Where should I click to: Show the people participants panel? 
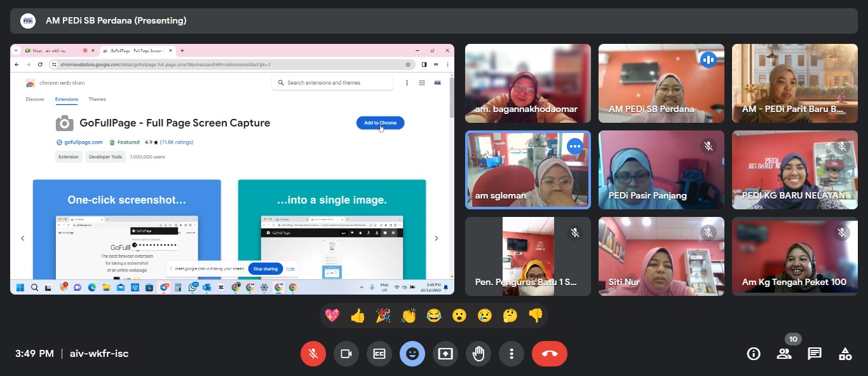[x=784, y=354]
